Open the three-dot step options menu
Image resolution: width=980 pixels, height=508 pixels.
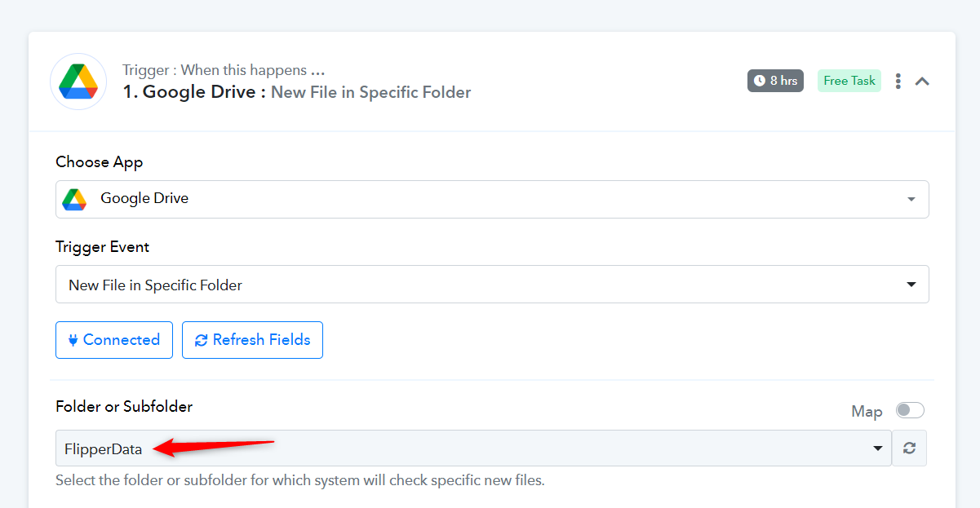tap(898, 81)
